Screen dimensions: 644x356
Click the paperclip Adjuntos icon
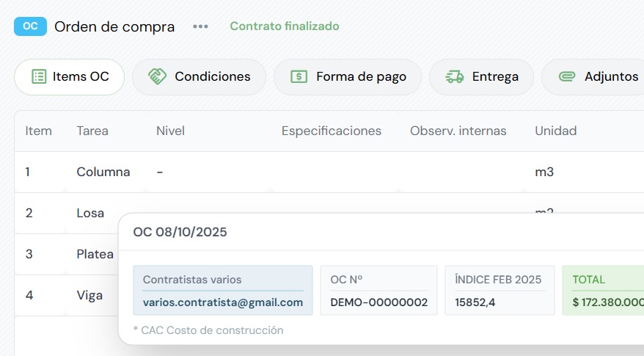click(567, 76)
